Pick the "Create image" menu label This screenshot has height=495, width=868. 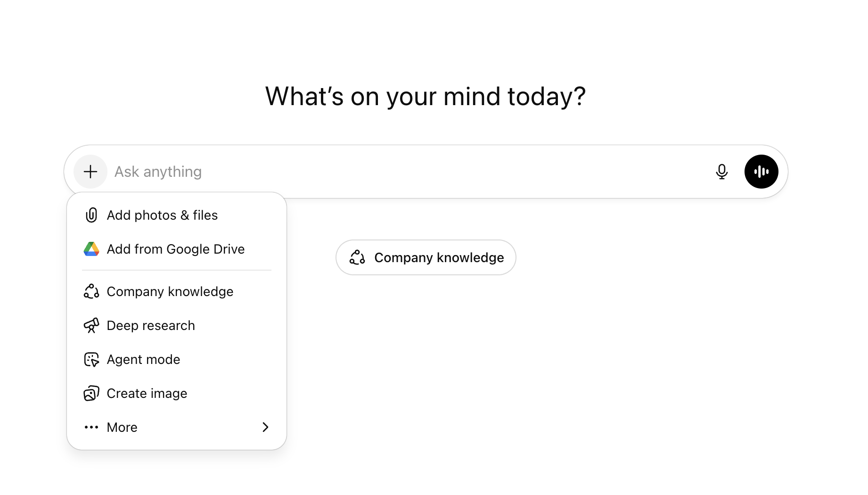(147, 393)
